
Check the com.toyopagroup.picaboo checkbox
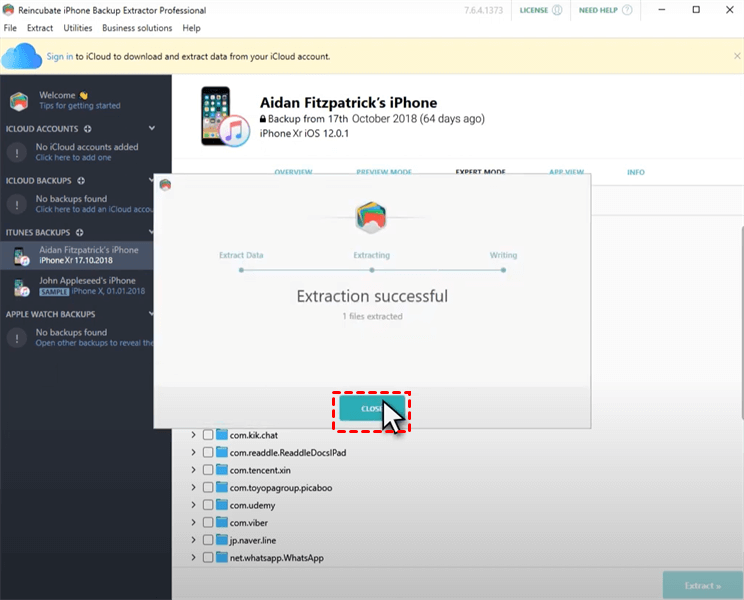208,487
